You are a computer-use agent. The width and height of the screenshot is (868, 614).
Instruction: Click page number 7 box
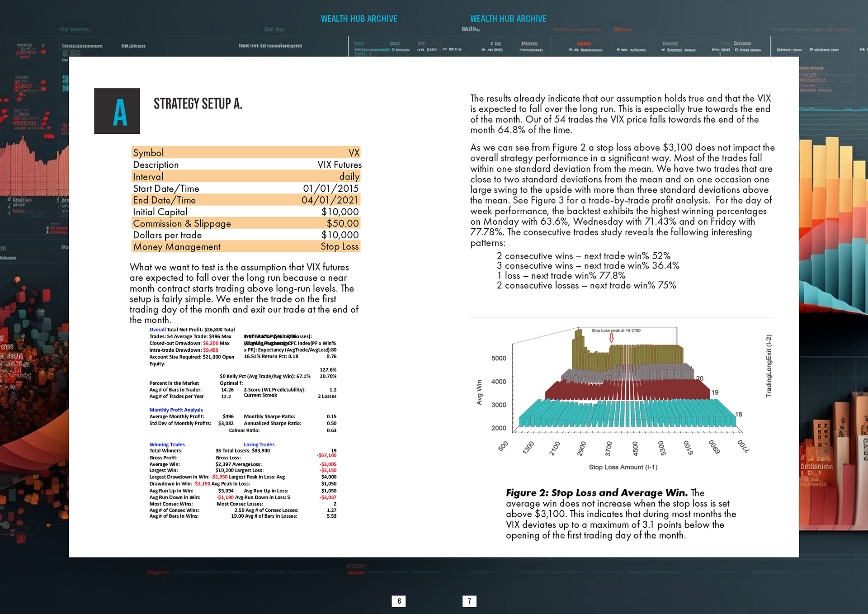(469, 601)
